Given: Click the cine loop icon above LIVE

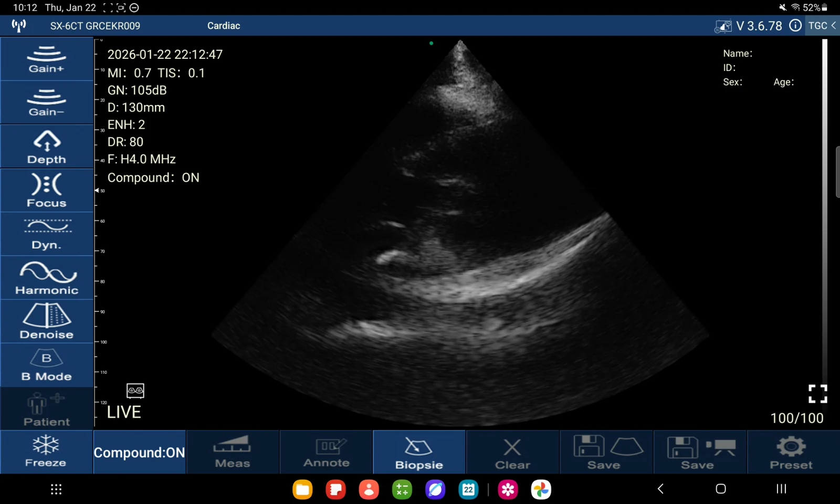Looking at the screenshot, I should point(135,391).
